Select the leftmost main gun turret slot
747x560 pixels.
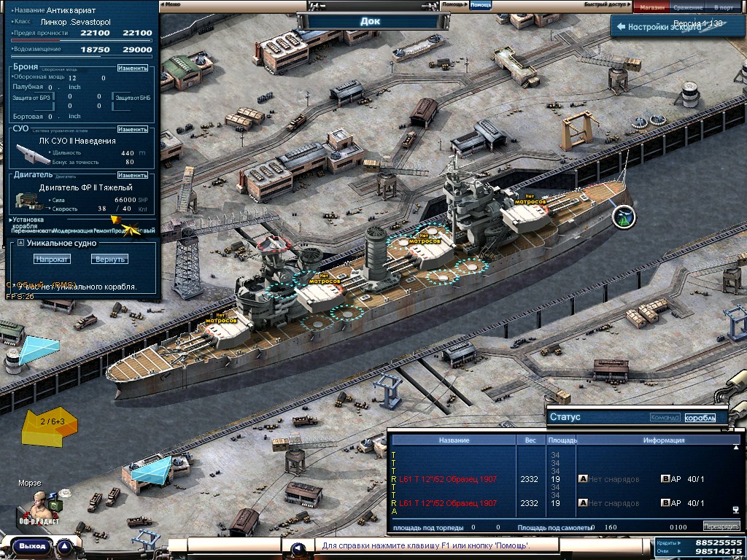pos(228,330)
